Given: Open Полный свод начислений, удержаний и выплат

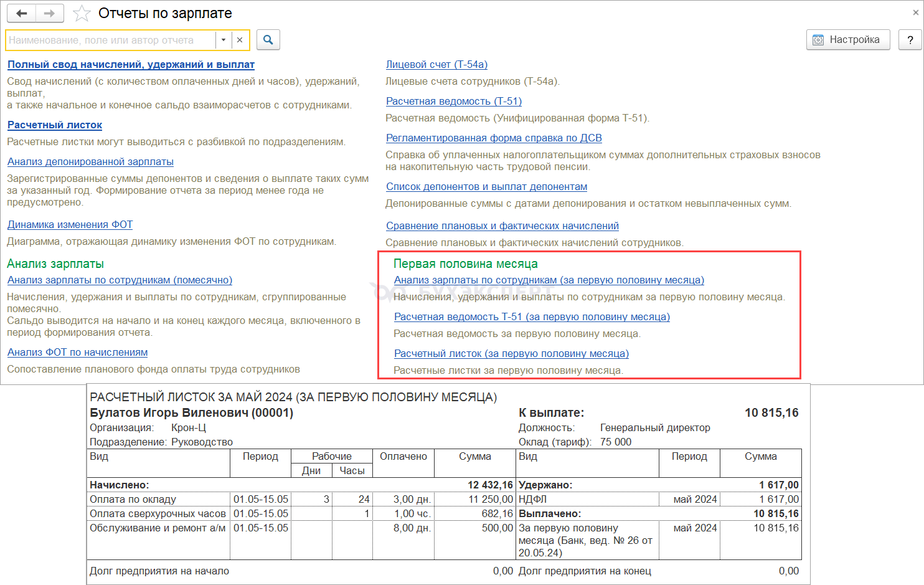Looking at the screenshot, I should tap(131, 64).
